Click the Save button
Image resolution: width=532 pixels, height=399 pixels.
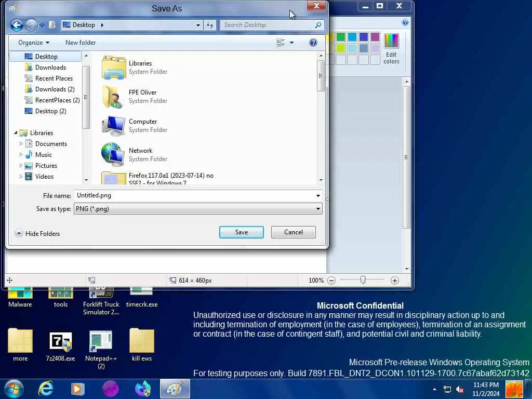[x=241, y=232]
